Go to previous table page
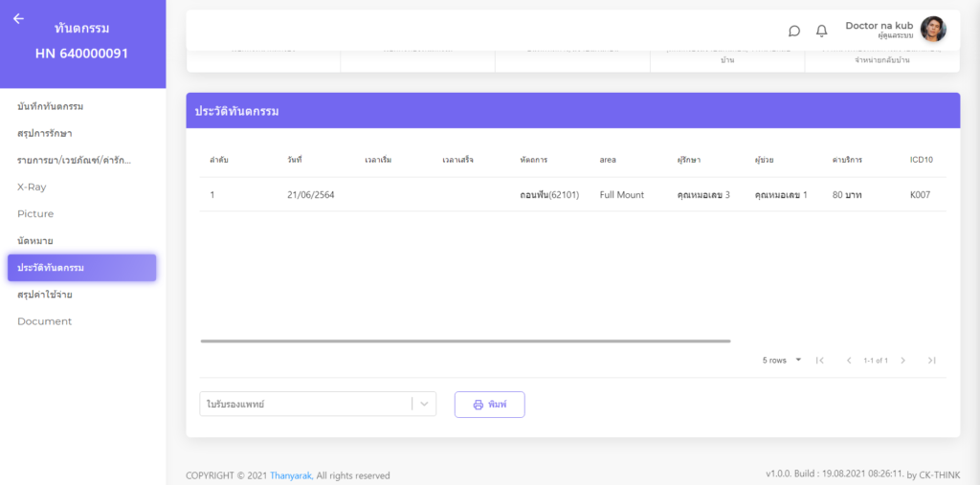Viewport: 980px width, 485px height. 848,361
